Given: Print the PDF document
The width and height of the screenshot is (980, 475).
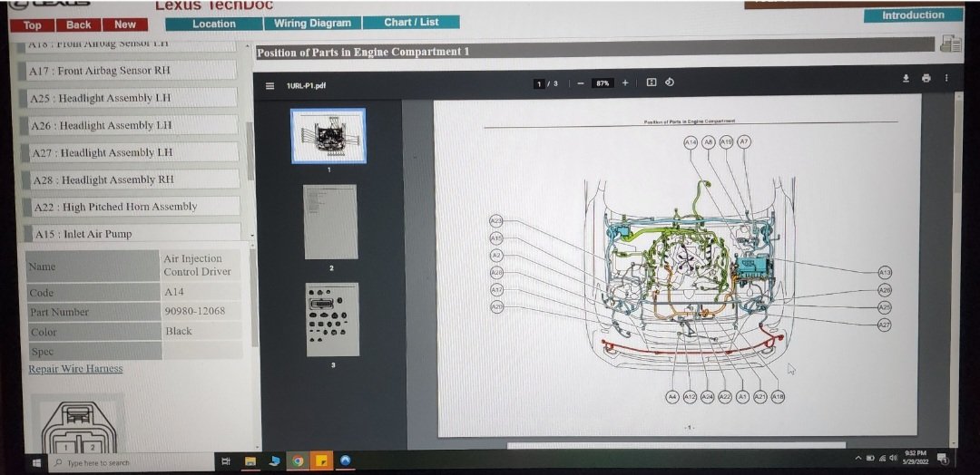Looking at the screenshot, I should click(926, 78).
